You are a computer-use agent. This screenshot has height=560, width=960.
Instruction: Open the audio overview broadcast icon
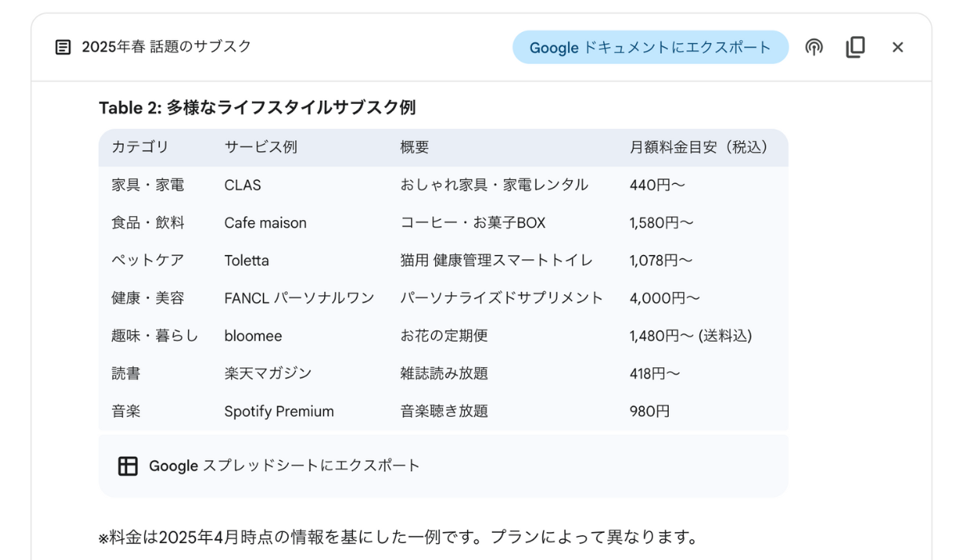pyautogui.click(x=814, y=47)
